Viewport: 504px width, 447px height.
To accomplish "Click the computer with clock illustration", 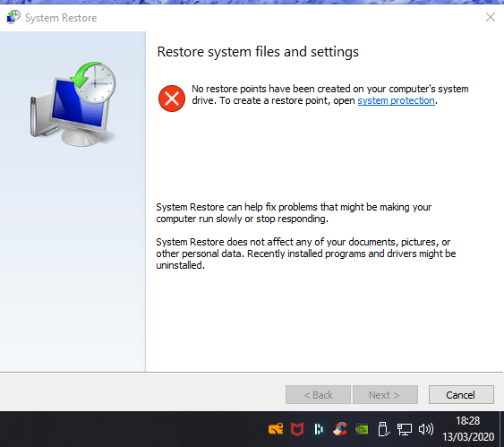I will (x=73, y=104).
